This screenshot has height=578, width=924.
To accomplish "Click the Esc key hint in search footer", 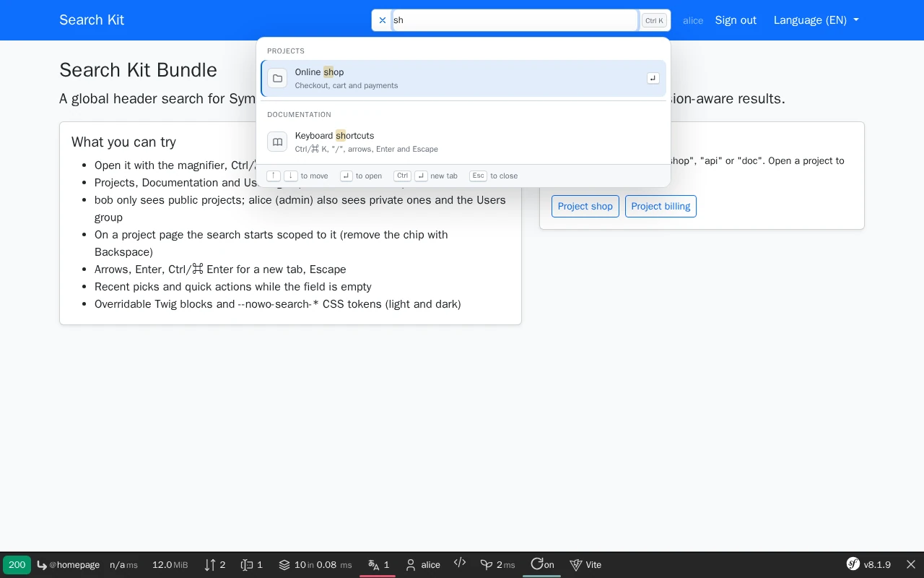I will coord(478,176).
